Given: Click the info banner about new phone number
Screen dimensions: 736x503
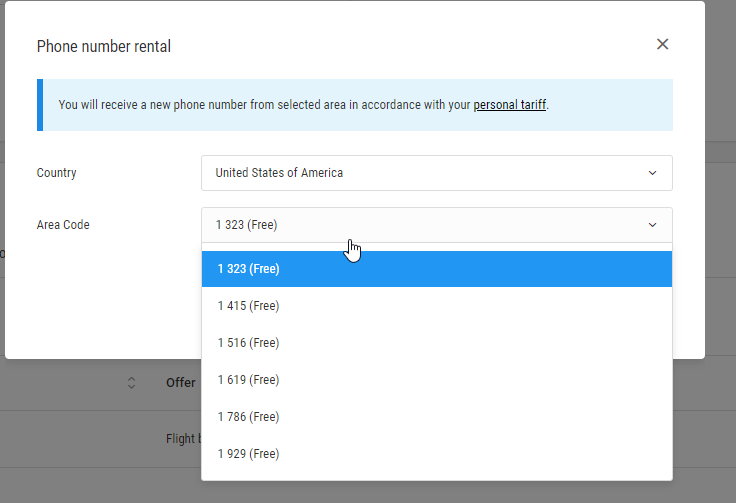Looking at the screenshot, I should point(355,105).
